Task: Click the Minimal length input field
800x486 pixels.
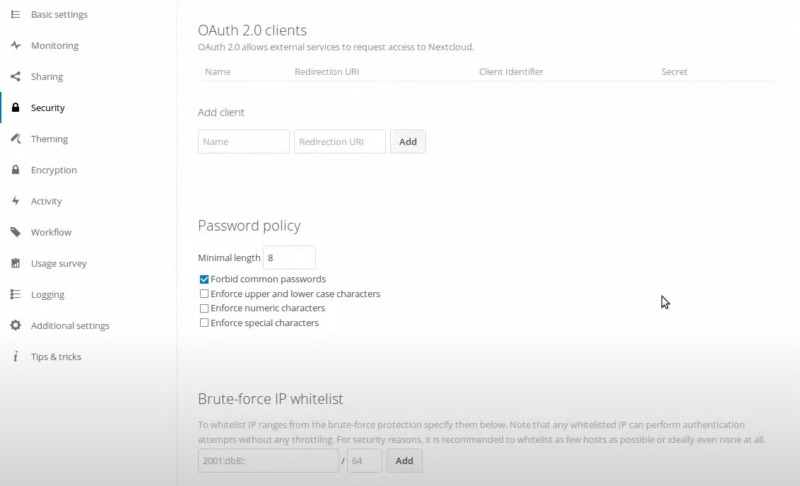Action: pyautogui.click(x=289, y=258)
